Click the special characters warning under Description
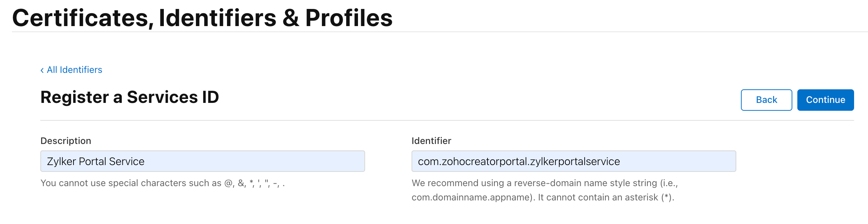This screenshot has width=868, height=224. coord(162,183)
